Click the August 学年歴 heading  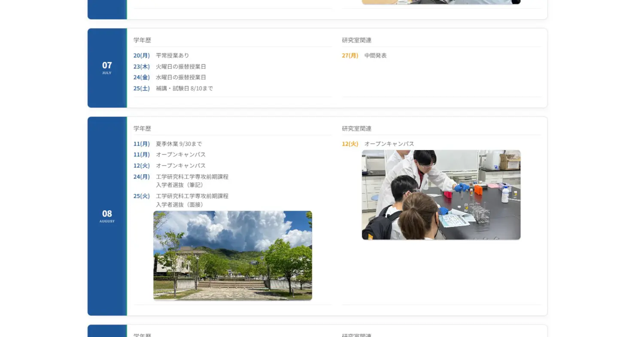142,129
